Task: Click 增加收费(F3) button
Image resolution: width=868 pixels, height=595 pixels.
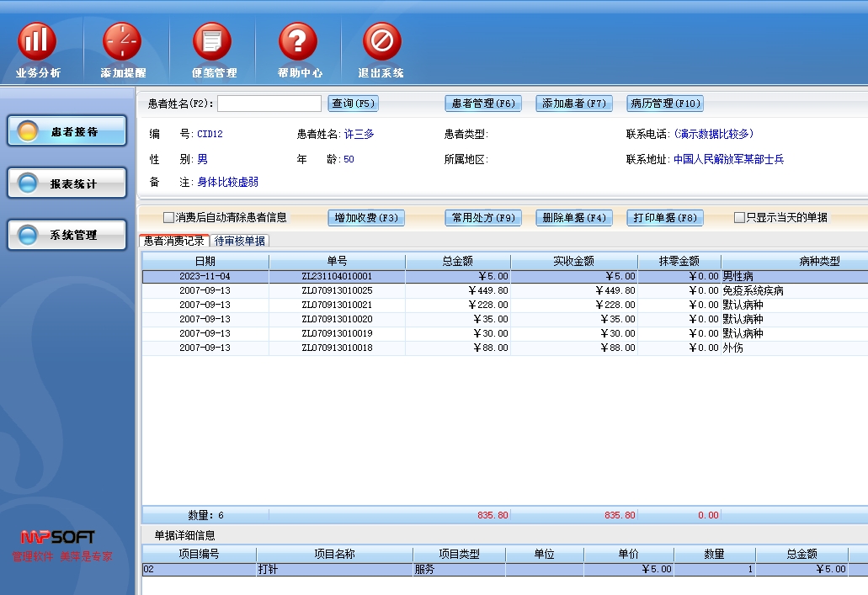Action: (x=365, y=218)
